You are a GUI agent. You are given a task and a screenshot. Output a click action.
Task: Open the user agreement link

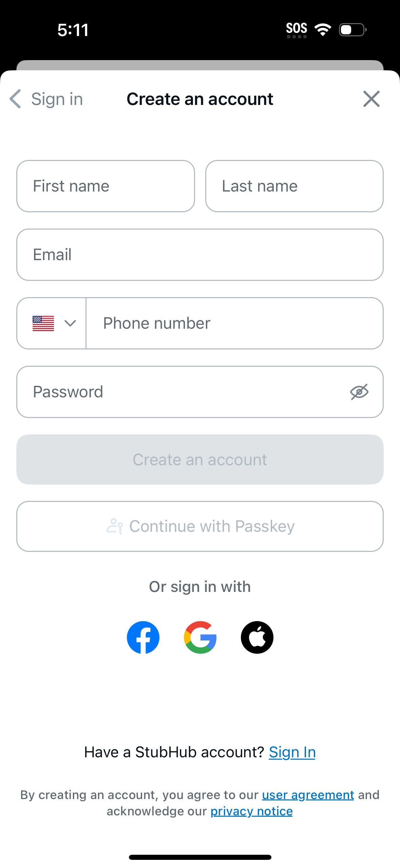click(x=308, y=795)
